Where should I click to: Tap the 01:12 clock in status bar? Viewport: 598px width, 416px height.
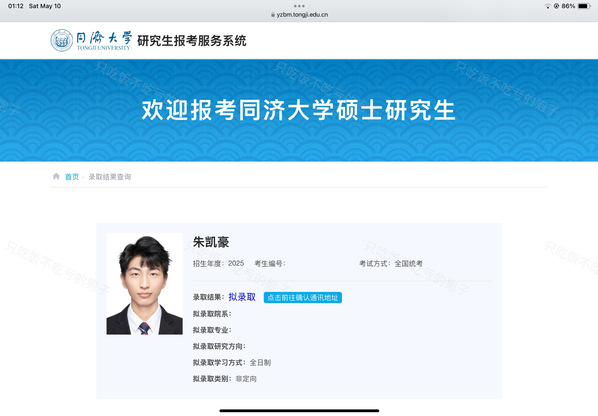(16, 6)
